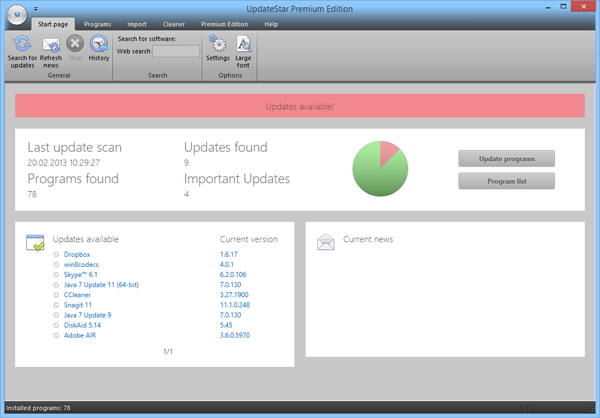Open the Adobe AIR update link

coord(80,335)
